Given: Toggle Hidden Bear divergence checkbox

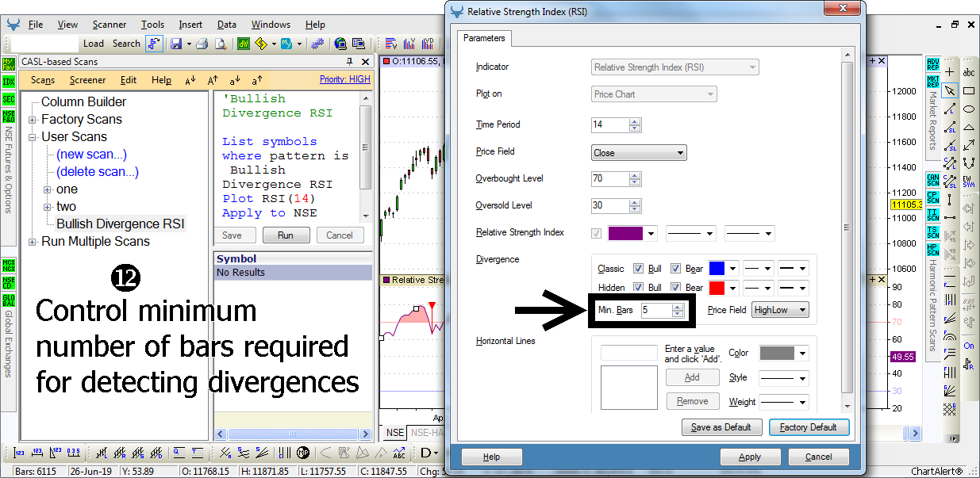Looking at the screenshot, I should coord(676,288).
